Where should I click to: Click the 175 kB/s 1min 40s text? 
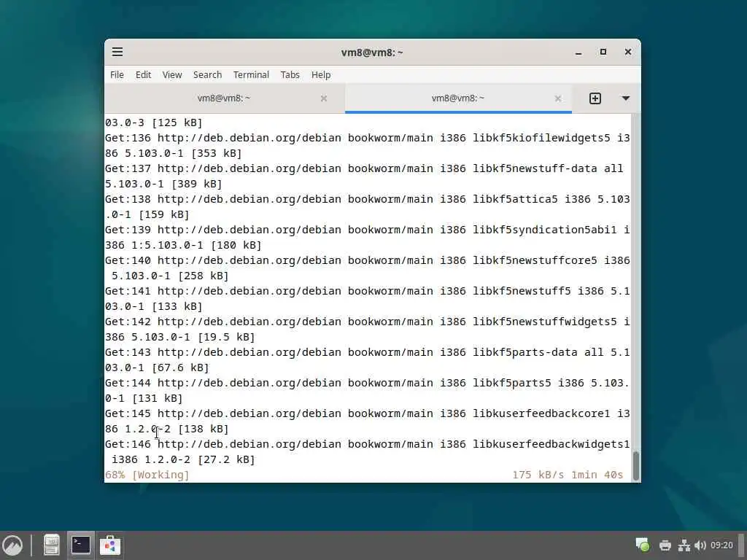click(x=568, y=475)
